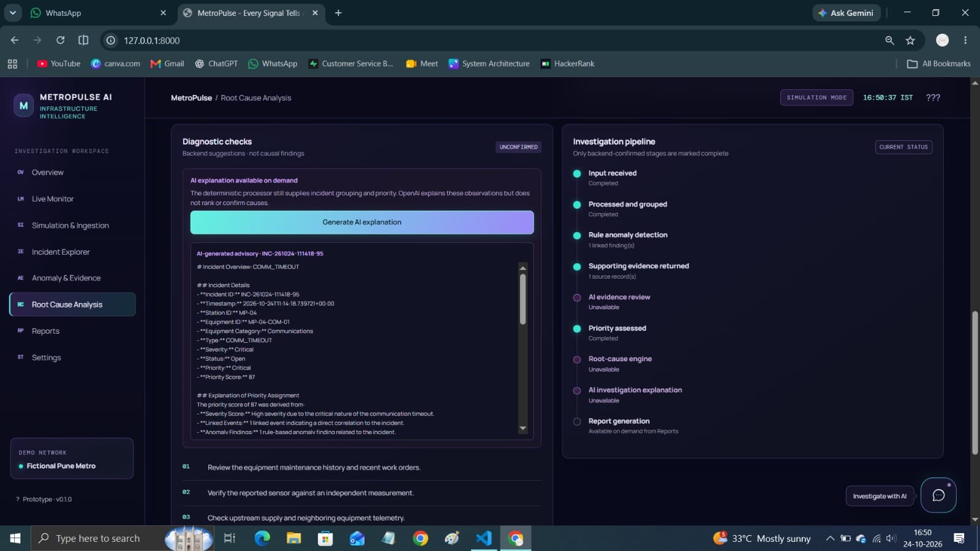Open Gmail bookmark
The height and width of the screenshot is (551, 980).
pos(167,64)
